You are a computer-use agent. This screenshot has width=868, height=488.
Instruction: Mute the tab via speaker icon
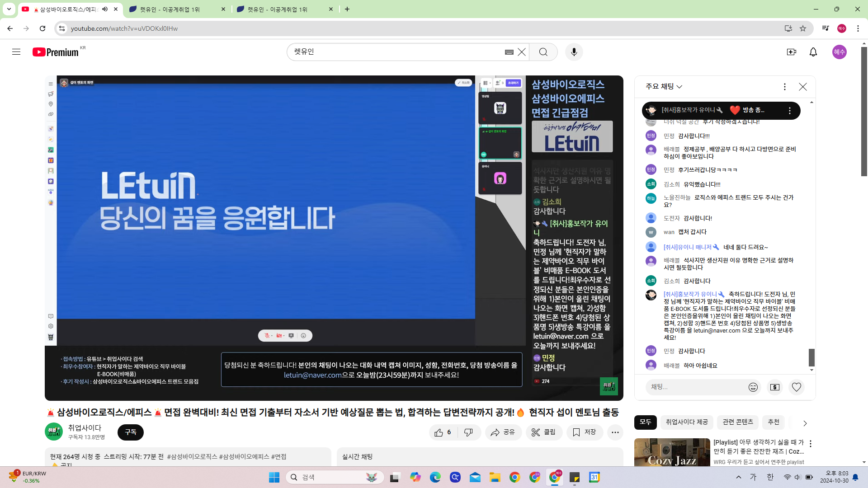tap(105, 9)
